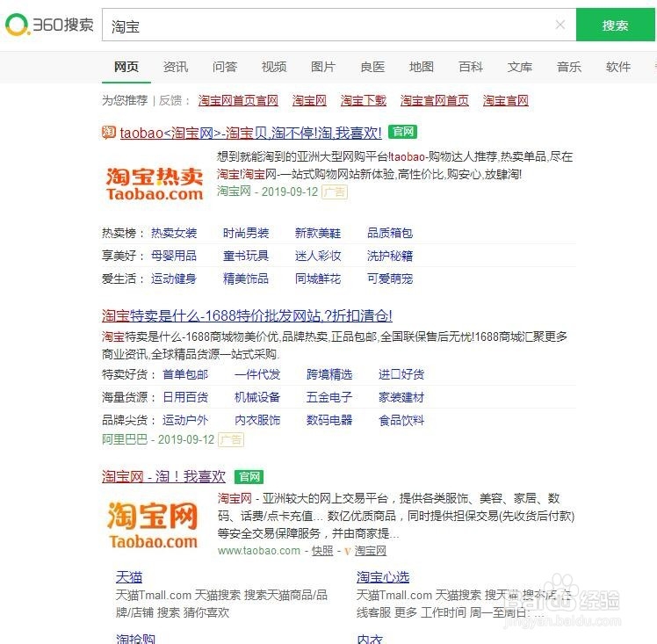Open the 食品饮料 link
This screenshot has width=657, height=644.
[x=401, y=420]
